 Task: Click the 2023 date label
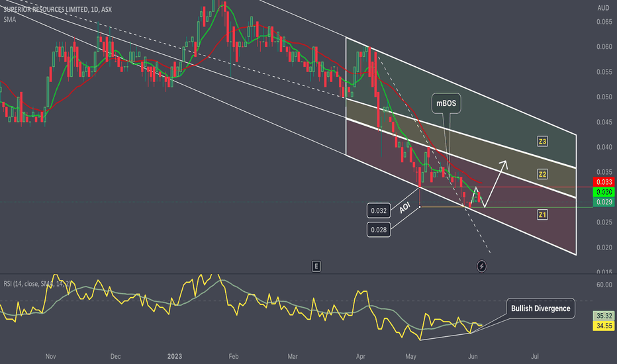pos(175,357)
